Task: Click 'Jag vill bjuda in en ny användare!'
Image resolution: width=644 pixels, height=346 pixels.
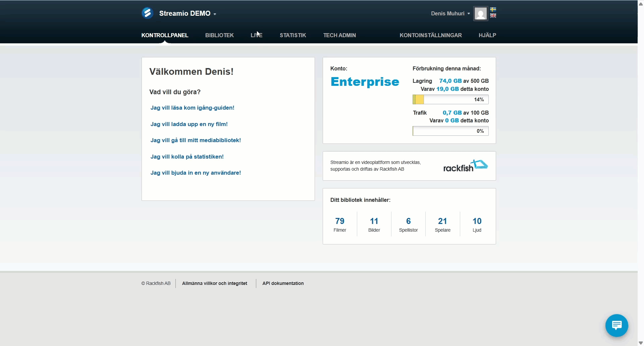Action: [196, 173]
